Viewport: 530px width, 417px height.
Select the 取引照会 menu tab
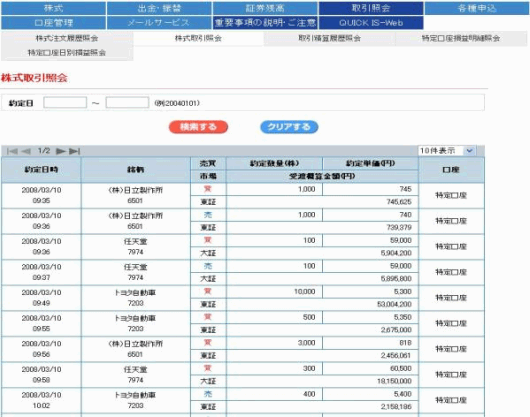coord(371,8)
